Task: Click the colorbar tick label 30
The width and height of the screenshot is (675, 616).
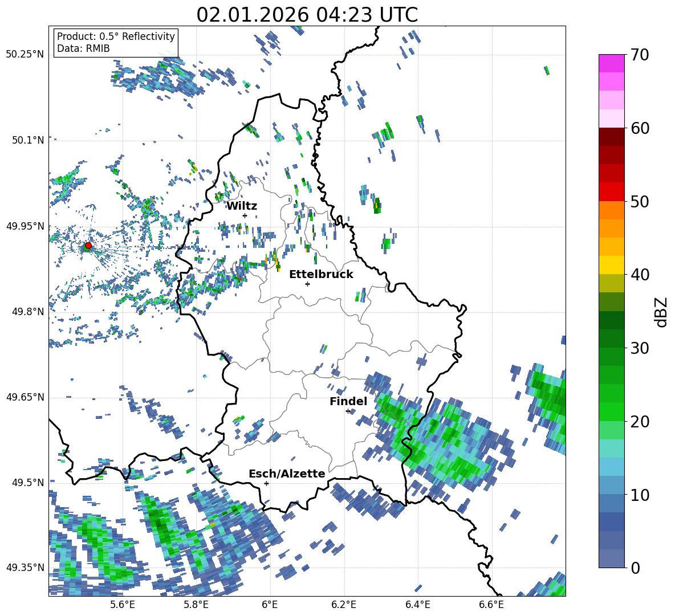Action: tap(640, 348)
